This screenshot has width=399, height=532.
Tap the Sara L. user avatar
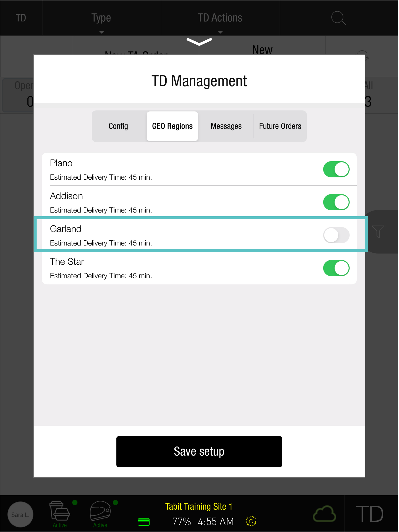20,514
